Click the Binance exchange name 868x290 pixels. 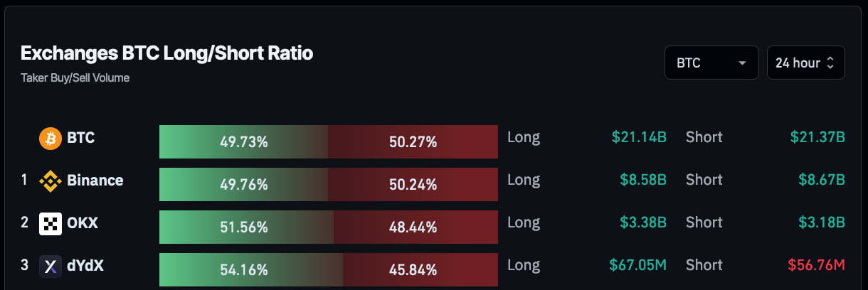coord(95,181)
